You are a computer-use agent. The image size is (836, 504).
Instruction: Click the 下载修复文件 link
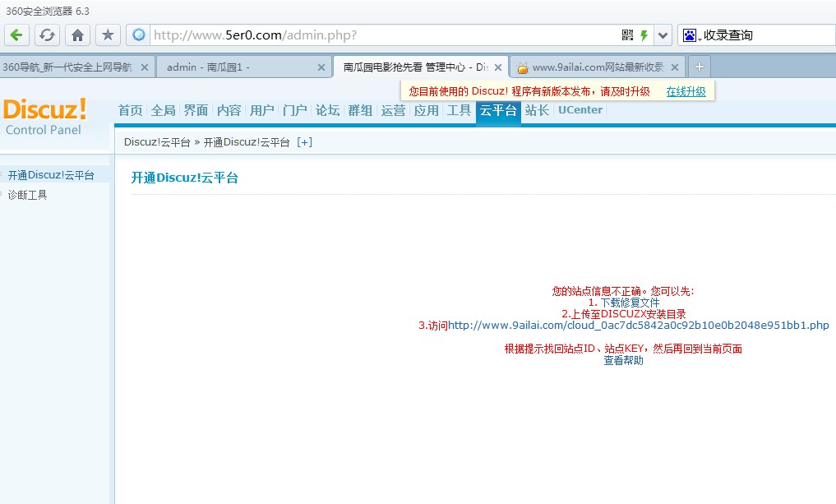tap(630, 303)
